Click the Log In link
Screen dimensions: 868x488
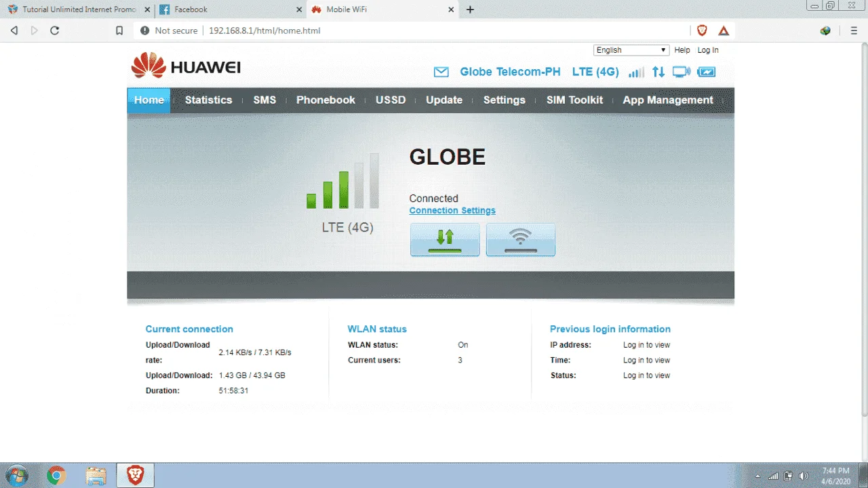(708, 50)
